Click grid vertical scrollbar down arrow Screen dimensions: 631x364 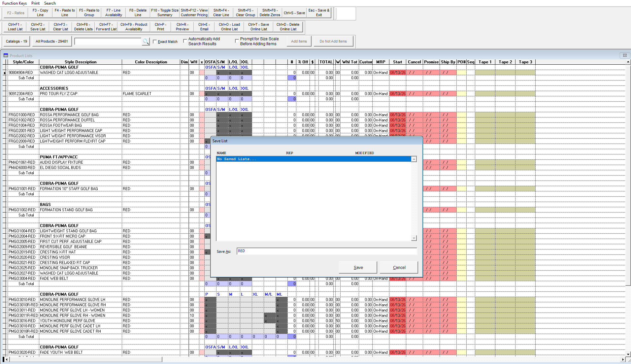(x=628, y=354)
